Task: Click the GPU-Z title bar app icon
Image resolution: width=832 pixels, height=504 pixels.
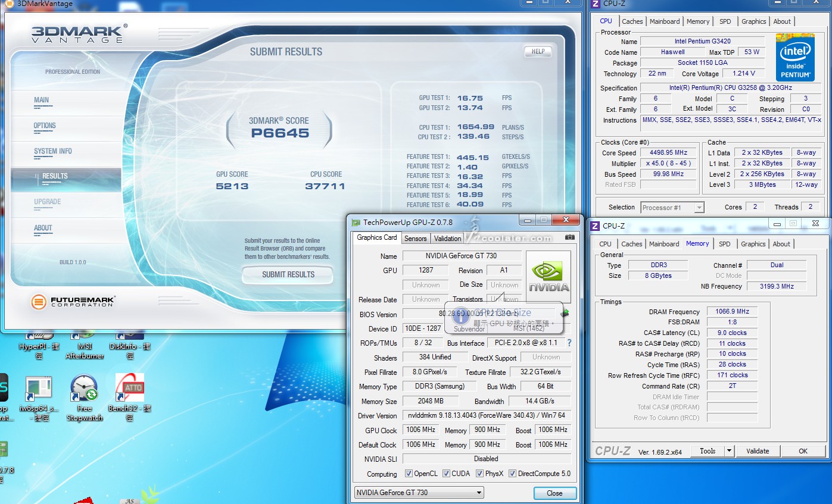Action: [356, 223]
